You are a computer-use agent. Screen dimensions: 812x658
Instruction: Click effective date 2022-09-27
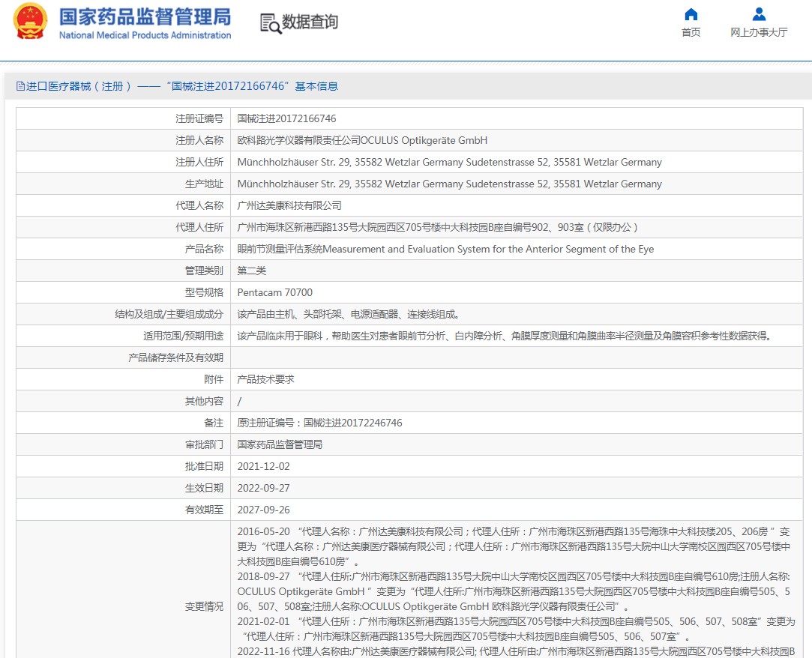264,488
